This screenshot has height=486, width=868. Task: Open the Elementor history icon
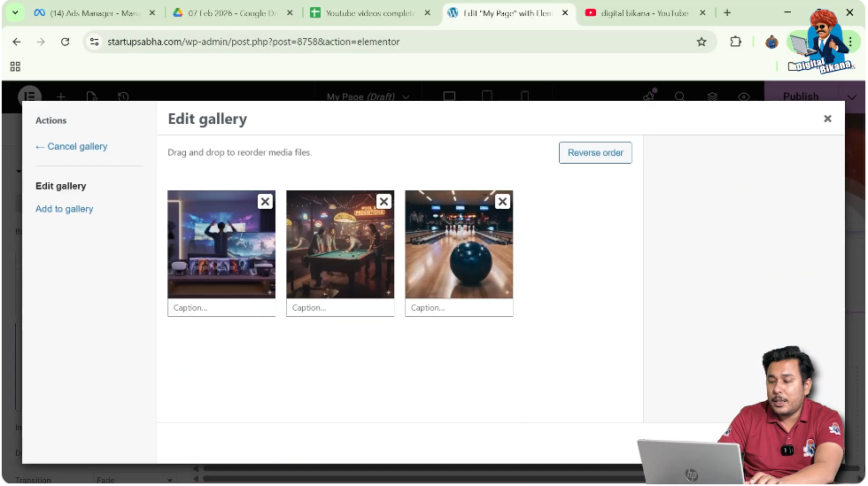tap(123, 96)
